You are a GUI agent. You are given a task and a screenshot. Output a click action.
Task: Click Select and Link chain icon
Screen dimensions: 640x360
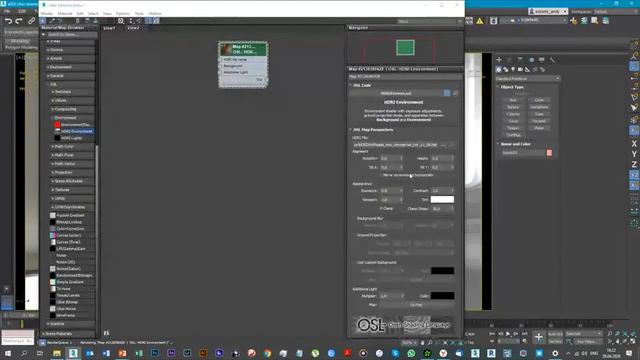coord(31,21)
